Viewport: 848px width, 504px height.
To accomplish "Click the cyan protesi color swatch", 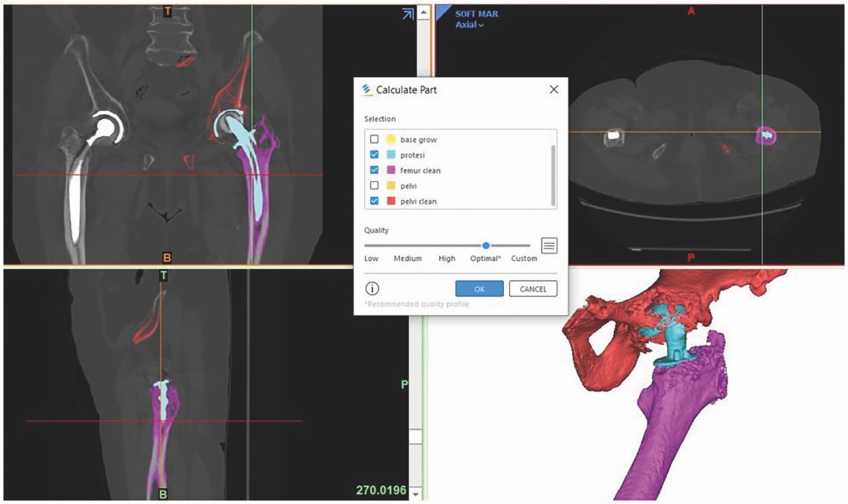I will tap(391, 155).
